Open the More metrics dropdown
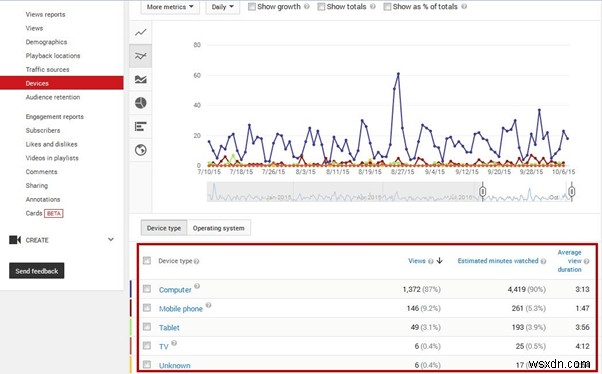This screenshot has width=602, height=374. click(170, 7)
